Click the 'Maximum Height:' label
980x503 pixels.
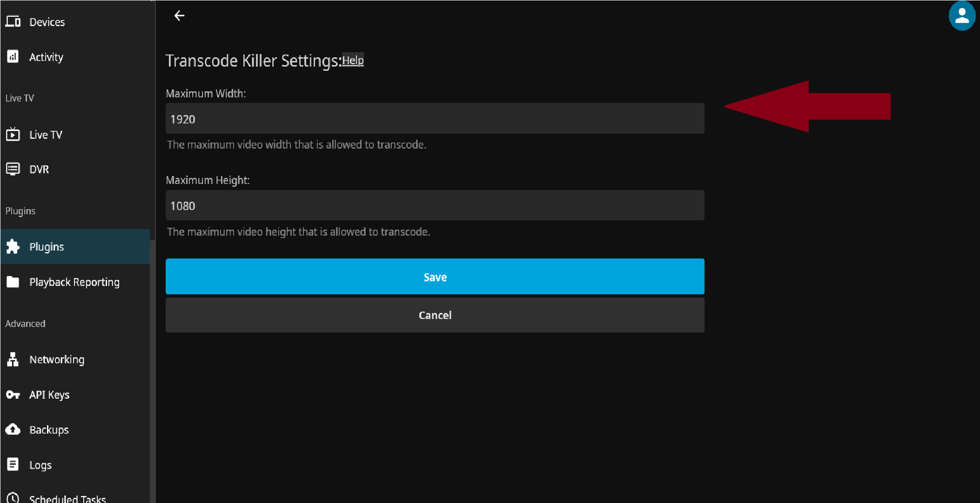[208, 180]
